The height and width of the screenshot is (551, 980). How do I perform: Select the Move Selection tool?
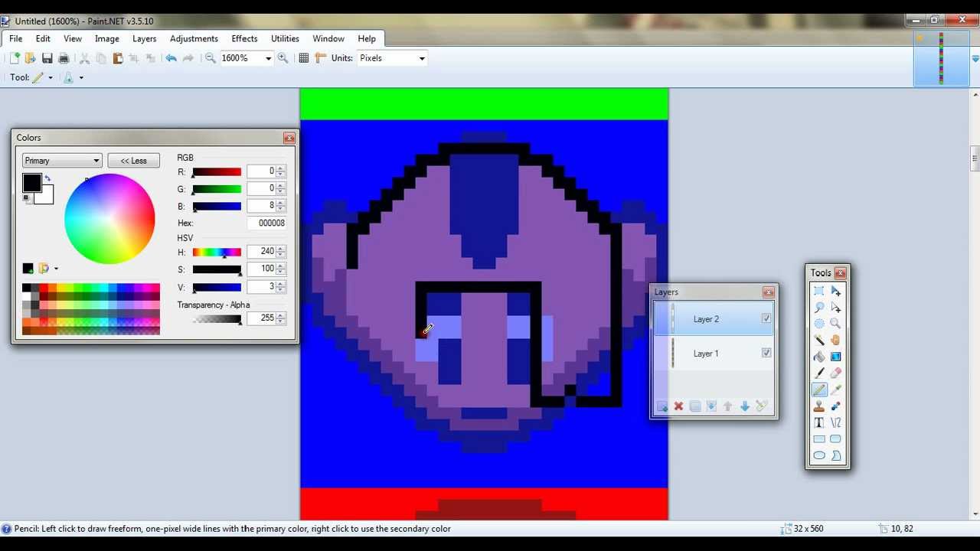(x=835, y=308)
